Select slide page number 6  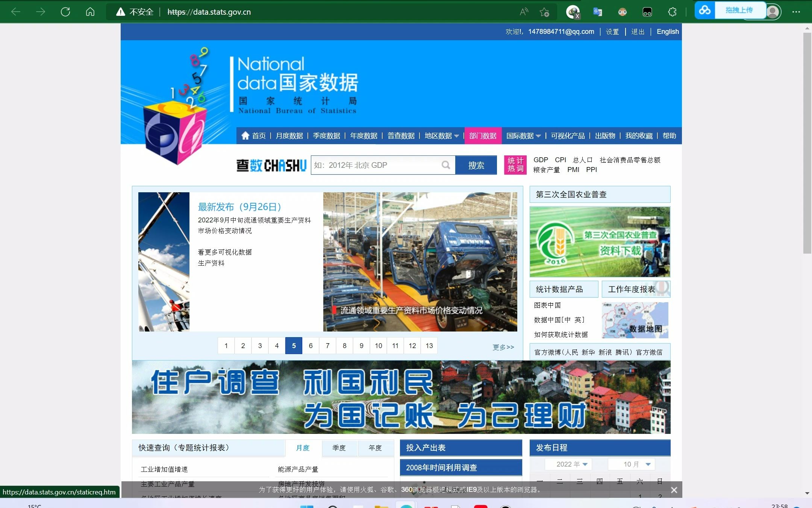(x=311, y=345)
